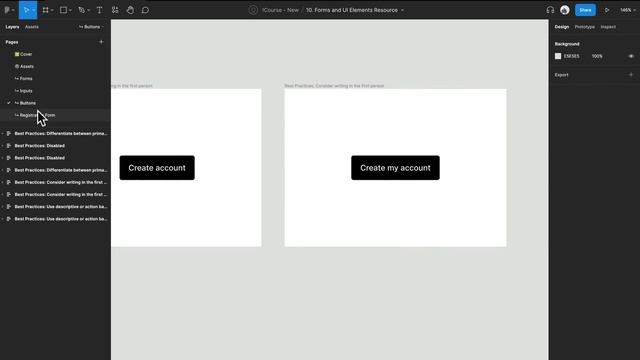Edit the E5E5E5 background hex field
The image size is (640, 360).
(571, 56)
